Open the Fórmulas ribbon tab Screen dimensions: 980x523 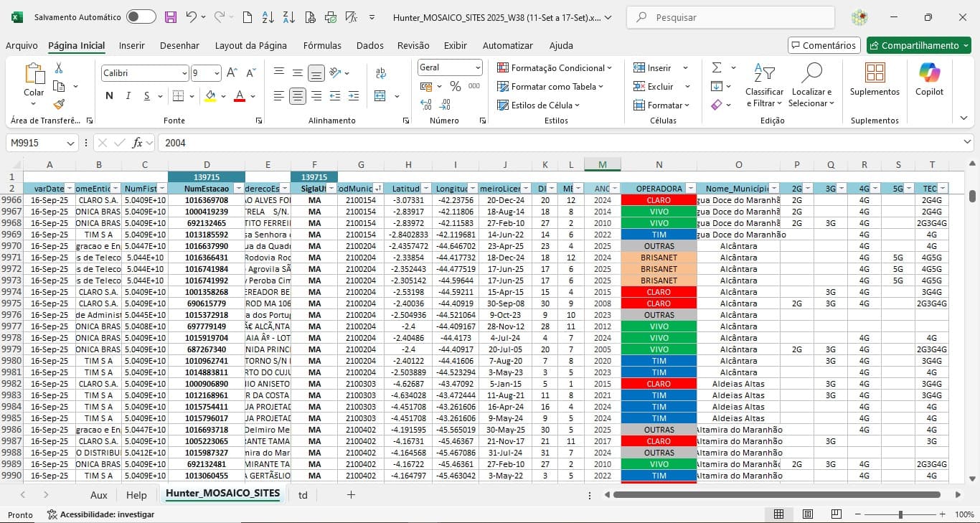(x=322, y=45)
